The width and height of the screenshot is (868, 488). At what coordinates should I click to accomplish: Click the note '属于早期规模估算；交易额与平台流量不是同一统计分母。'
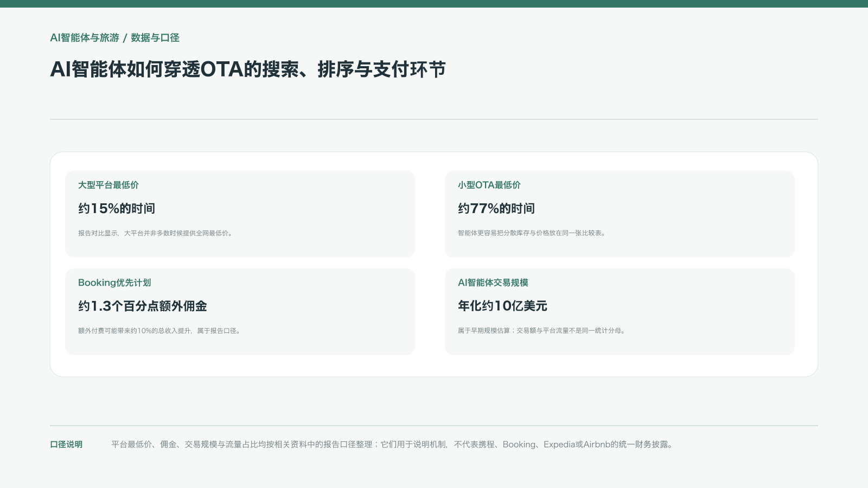pyautogui.click(x=542, y=331)
